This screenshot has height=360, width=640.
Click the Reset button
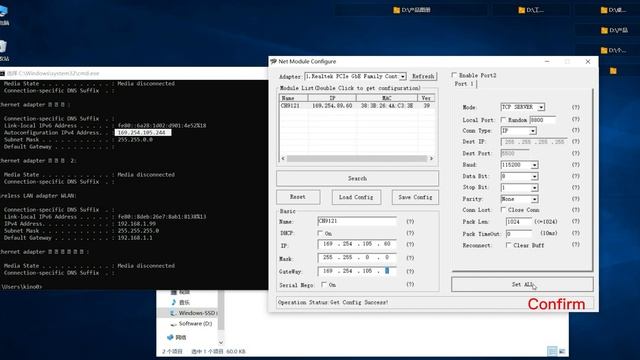point(298,197)
